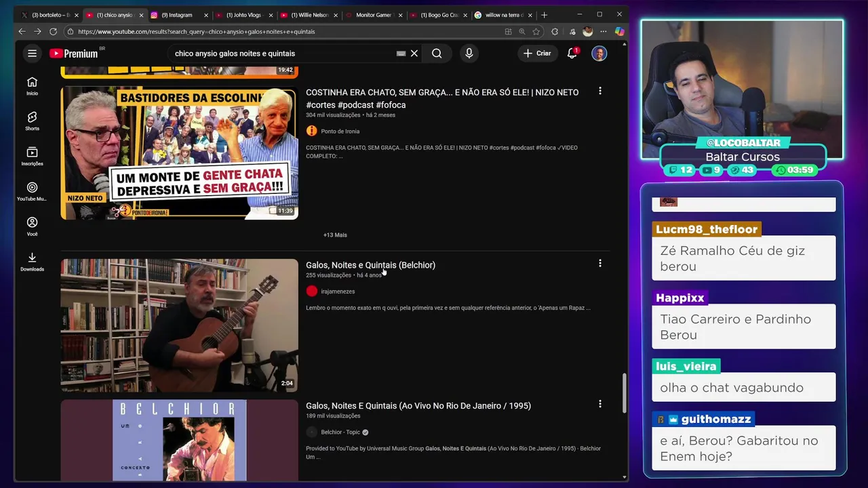Start voice search with microphone
This screenshot has width=868, height=488.
[469, 54]
